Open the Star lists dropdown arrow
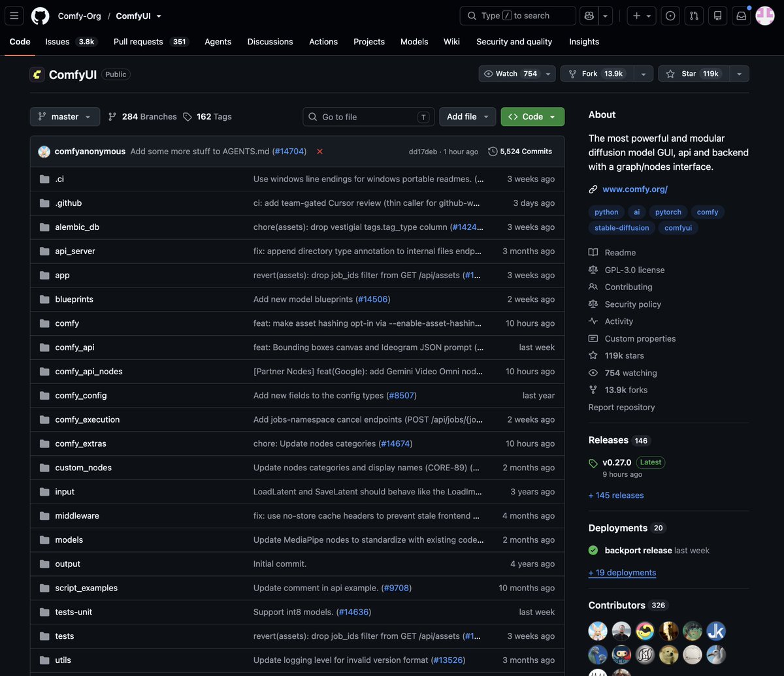This screenshot has width=784, height=676. point(739,74)
